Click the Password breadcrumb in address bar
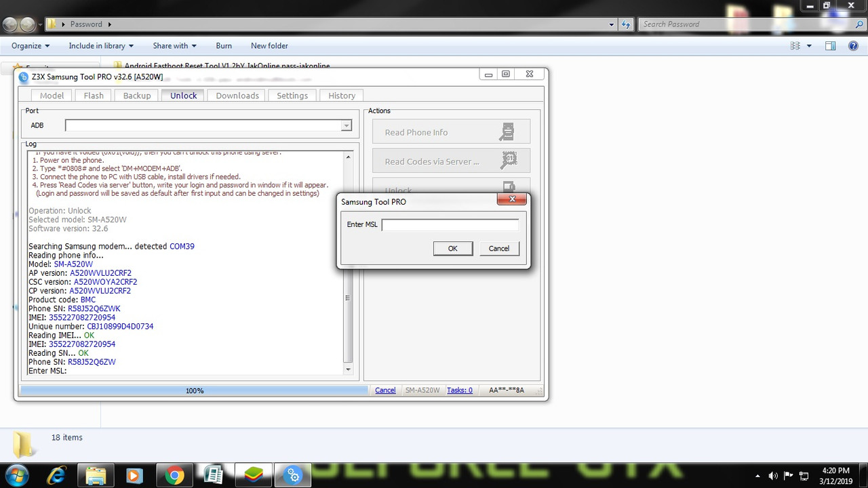The height and width of the screenshot is (488, 868). (x=86, y=24)
